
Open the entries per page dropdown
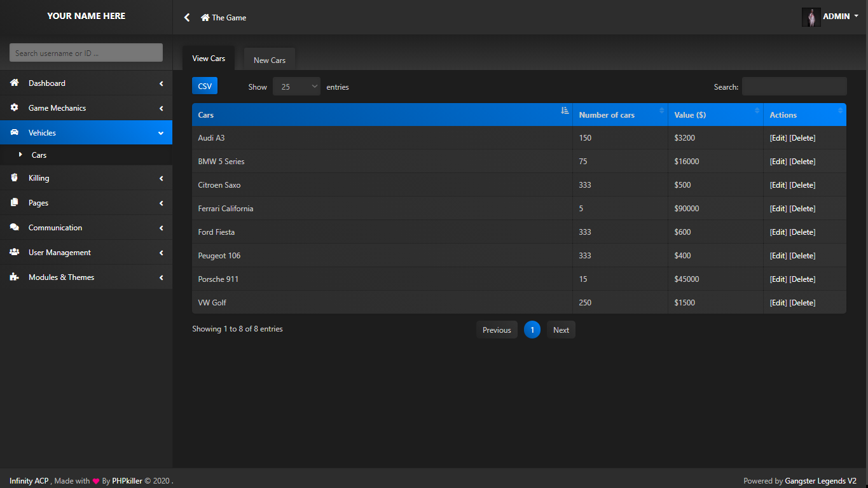point(296,87)
